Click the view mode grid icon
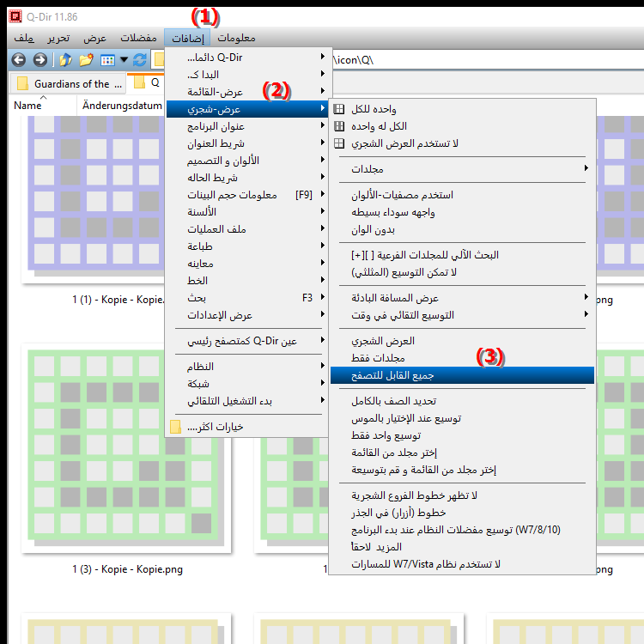This screenshot has width=644, height=644. pos(107,60)
